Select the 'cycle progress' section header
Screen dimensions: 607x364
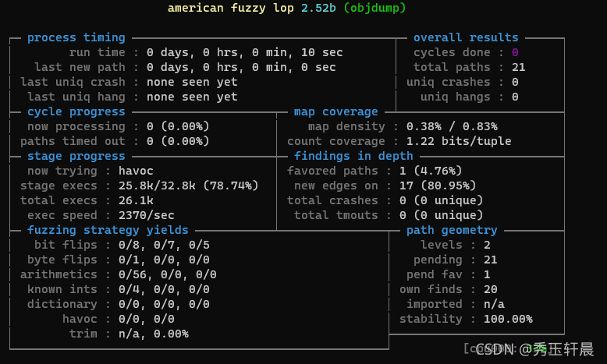[x=76, y=111]
